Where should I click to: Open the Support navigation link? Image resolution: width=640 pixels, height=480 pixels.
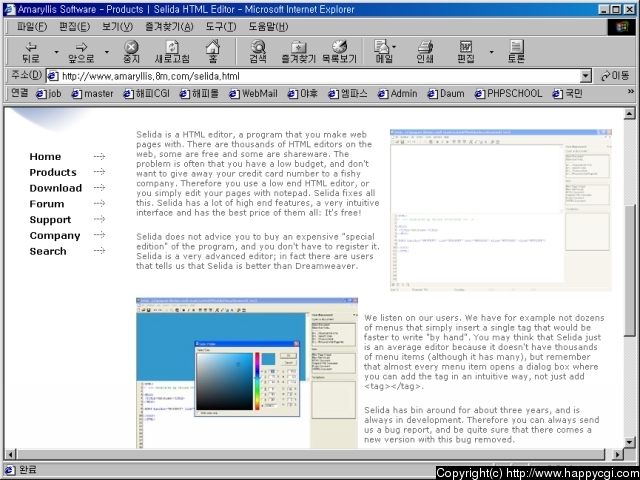(x=50, y=220)
